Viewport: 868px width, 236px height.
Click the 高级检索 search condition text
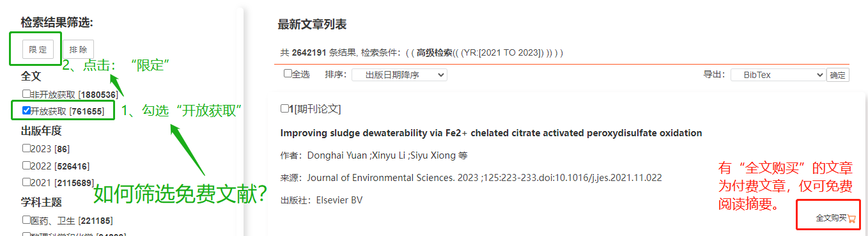coord(434,52)
